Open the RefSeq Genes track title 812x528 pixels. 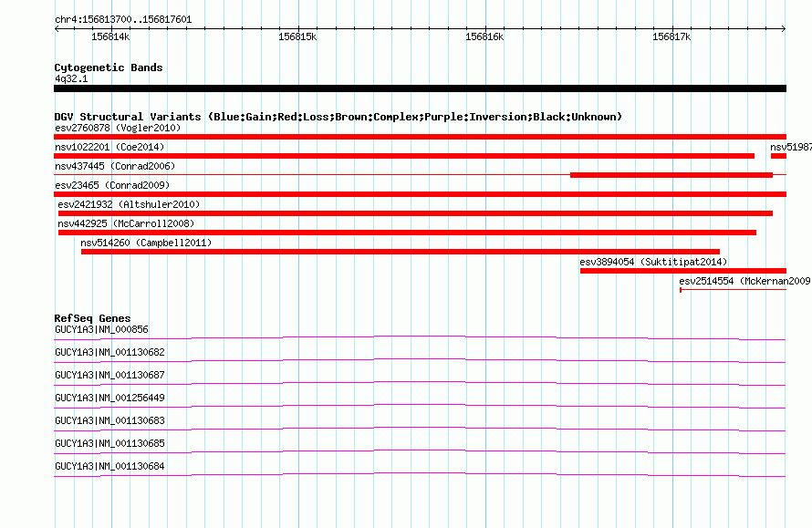point(92,318)
